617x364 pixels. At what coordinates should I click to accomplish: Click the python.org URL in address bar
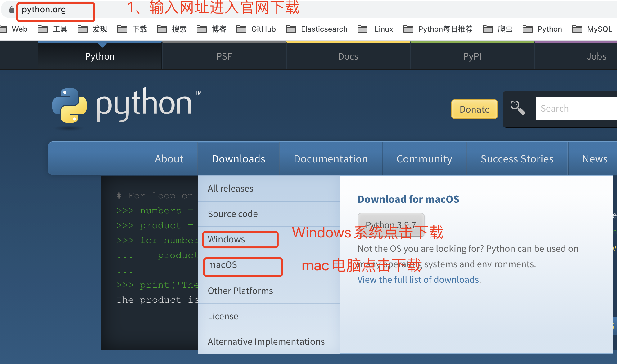click(44, 10)
